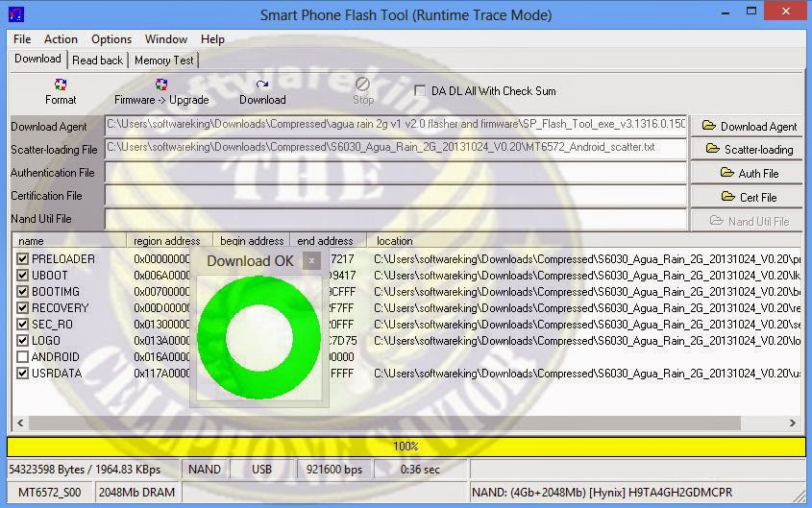
Task: Close the Download OK popup
Action: point(311,261)
